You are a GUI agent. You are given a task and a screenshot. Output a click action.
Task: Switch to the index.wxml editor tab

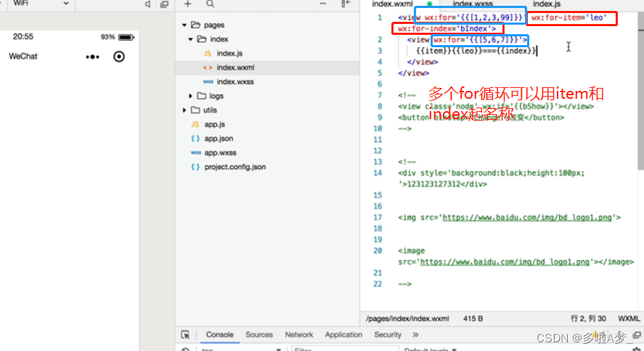(392, 4)
